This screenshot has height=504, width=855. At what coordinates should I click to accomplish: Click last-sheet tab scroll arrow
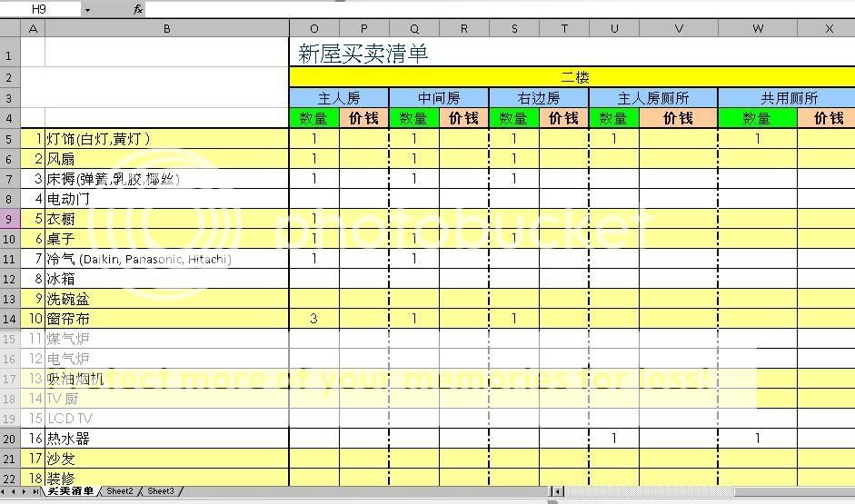coord(36,491)
